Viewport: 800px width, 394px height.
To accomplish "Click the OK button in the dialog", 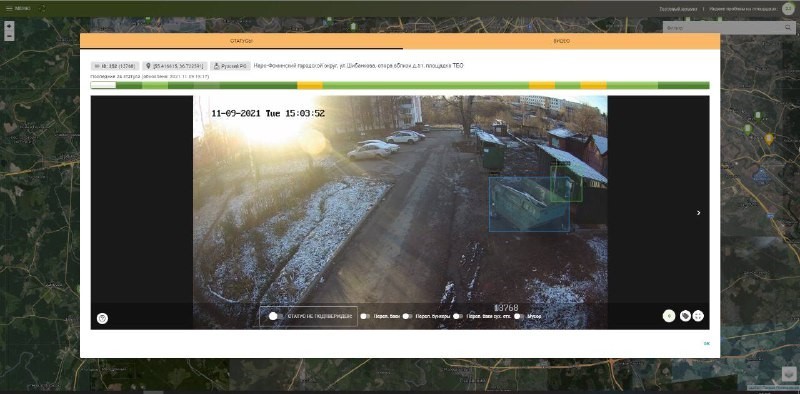I will pyautogui.click(x=707, y=343).
